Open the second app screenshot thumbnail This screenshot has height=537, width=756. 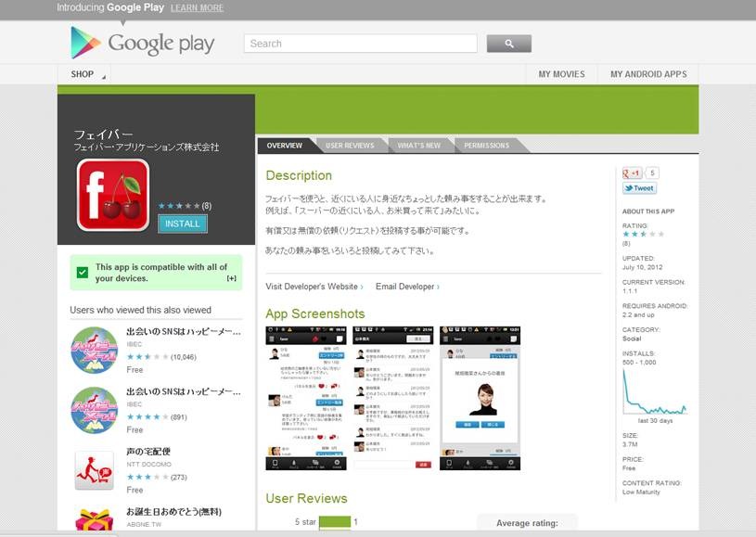pos(393,398)
